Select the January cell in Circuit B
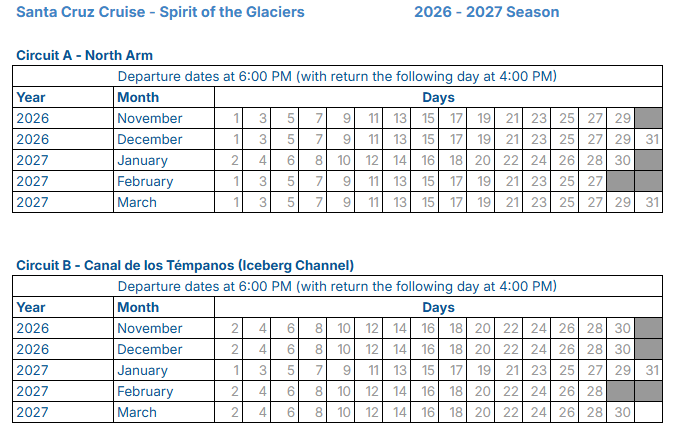674x431 pixels. pyautogui.click(x=142, y=370)
